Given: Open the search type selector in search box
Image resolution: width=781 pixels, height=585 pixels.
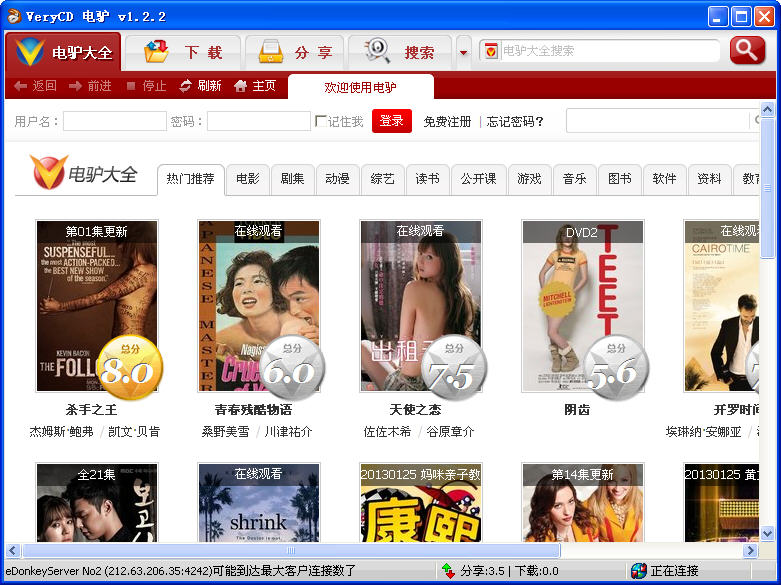Looking at the screenshot, I should pos(491,51).
